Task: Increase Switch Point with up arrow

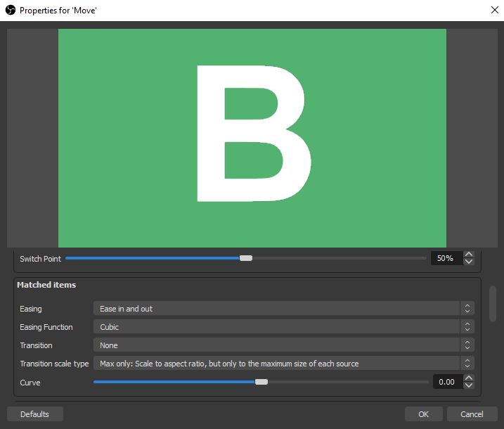Action: click(469, 255)
